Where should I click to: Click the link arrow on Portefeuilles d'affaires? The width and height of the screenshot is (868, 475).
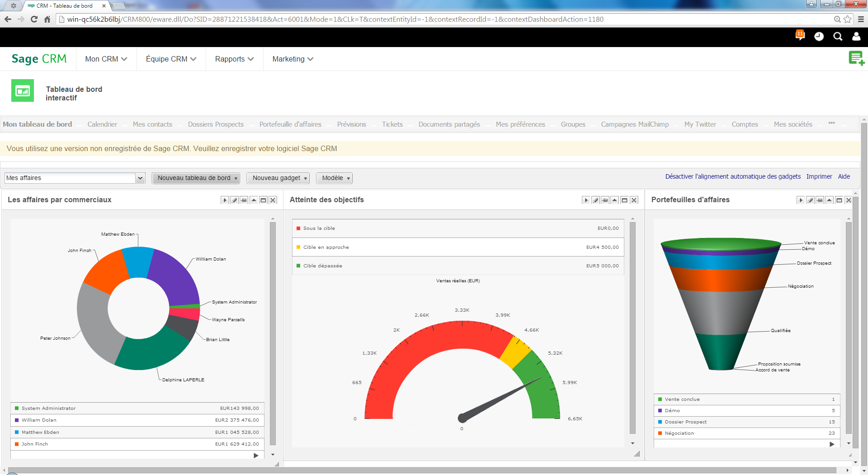801,200
